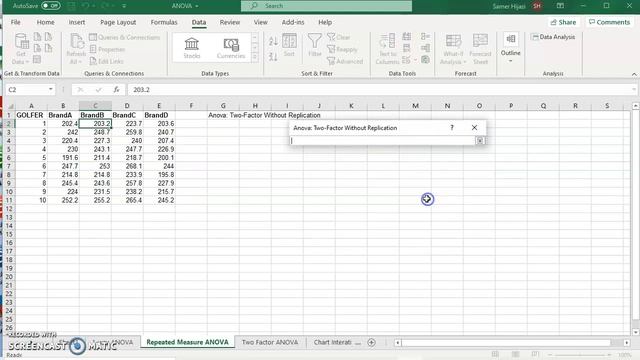Click Reapply filter
The height and width of the screenshot is (360, 640).
click(342, 49)
